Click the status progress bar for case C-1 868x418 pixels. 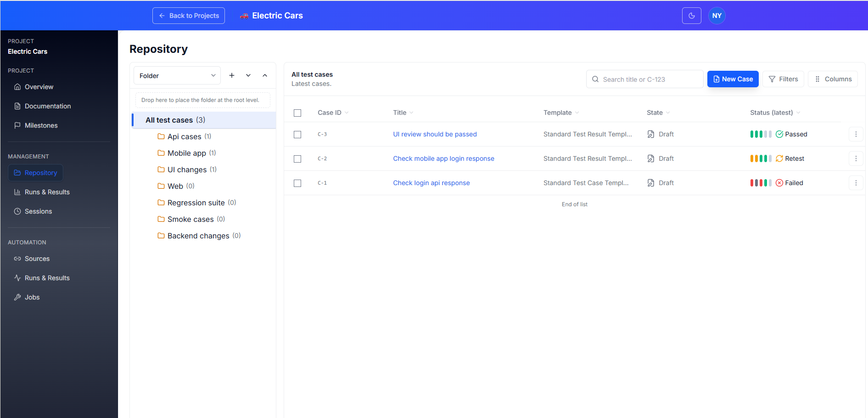(x=760, y=182)
